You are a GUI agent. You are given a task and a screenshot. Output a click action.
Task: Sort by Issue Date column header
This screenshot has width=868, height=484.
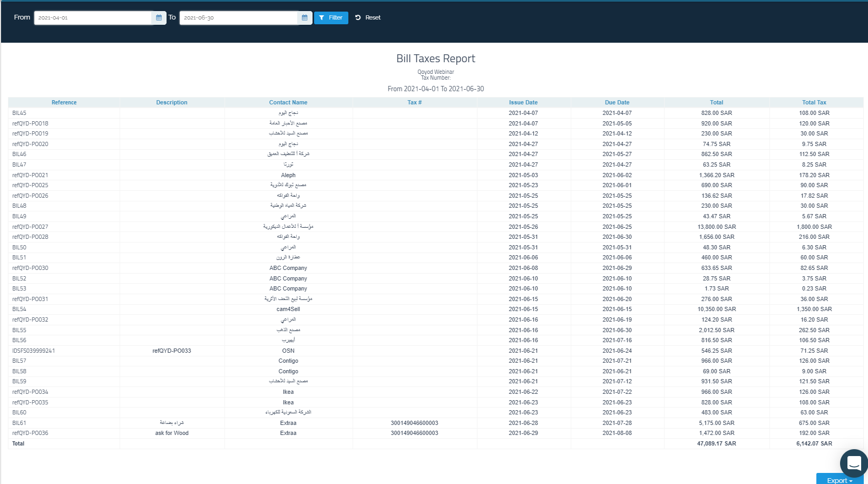coord(523,103)
